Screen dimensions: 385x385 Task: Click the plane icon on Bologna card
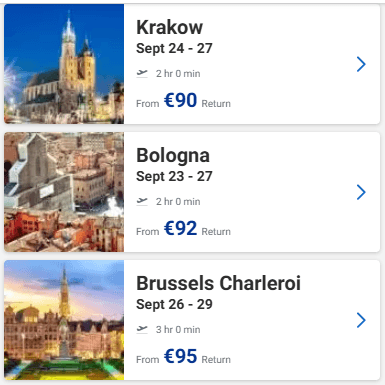[142, 201]
